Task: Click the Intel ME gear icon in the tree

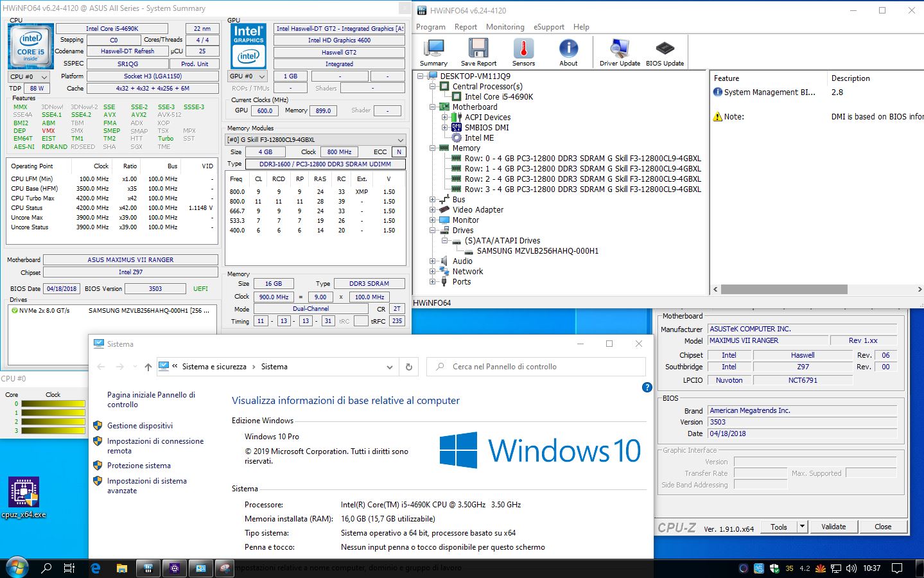Action: click(x=457, y=138)
